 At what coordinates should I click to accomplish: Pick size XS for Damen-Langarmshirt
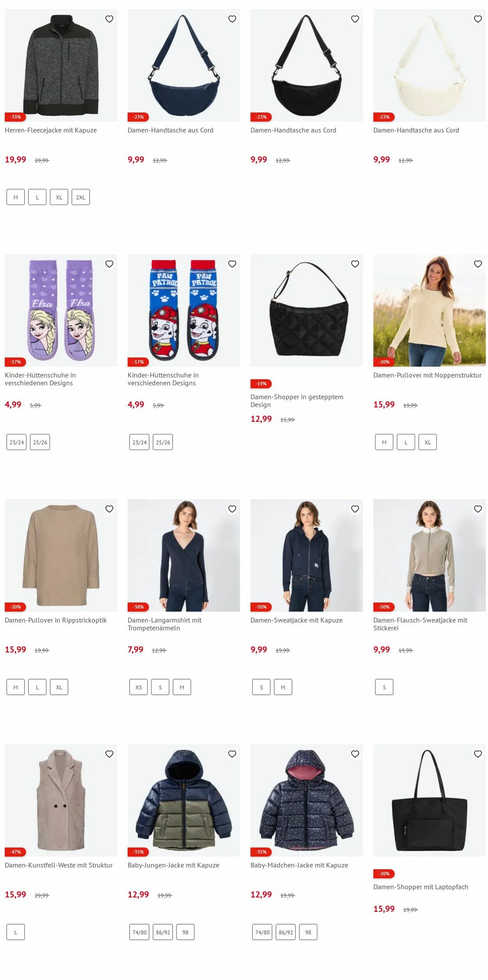click(x=139, y=687)
